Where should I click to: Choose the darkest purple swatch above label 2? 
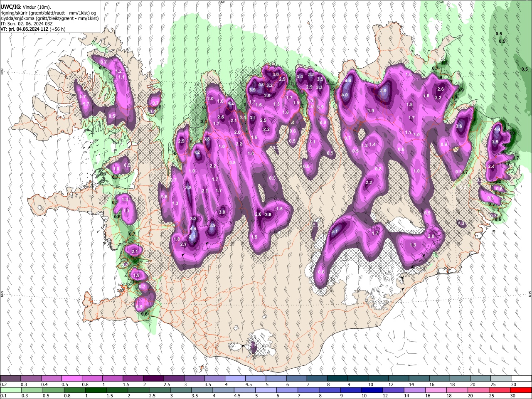153,379
